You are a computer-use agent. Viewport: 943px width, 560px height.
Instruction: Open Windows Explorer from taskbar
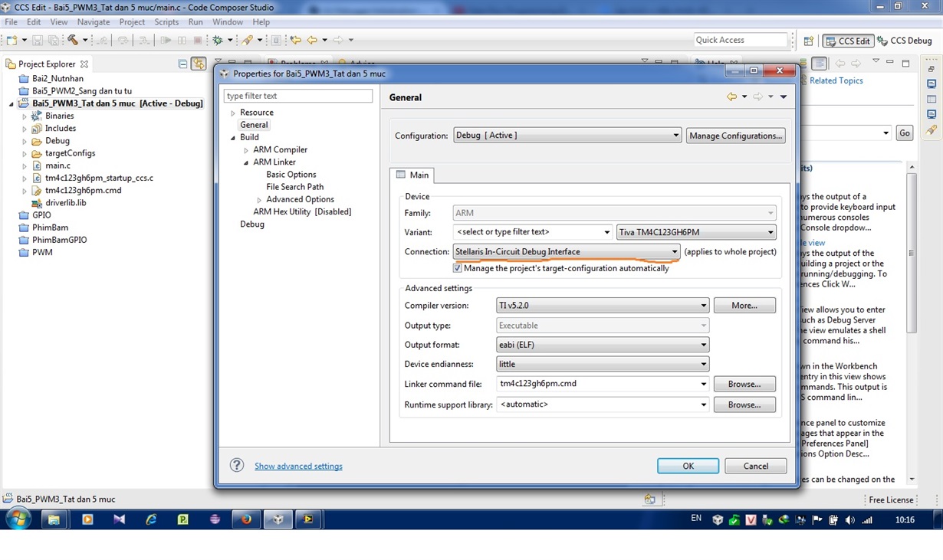click(54, 519)
